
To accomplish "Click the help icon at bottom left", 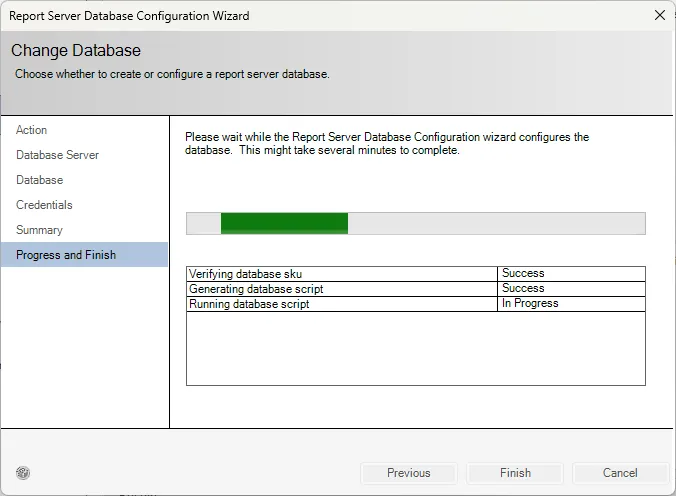I will pos(23,473).
